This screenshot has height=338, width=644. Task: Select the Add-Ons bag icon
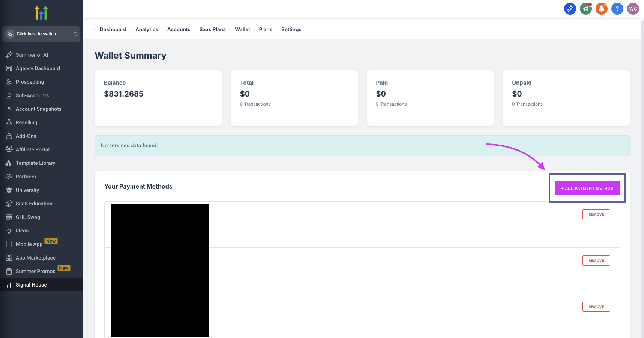[9, 136]
